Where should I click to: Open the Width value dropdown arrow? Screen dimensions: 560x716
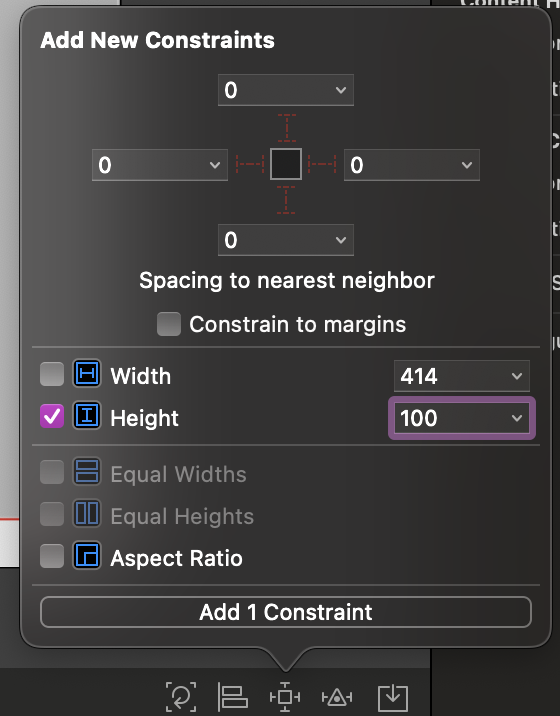point(517,376)
